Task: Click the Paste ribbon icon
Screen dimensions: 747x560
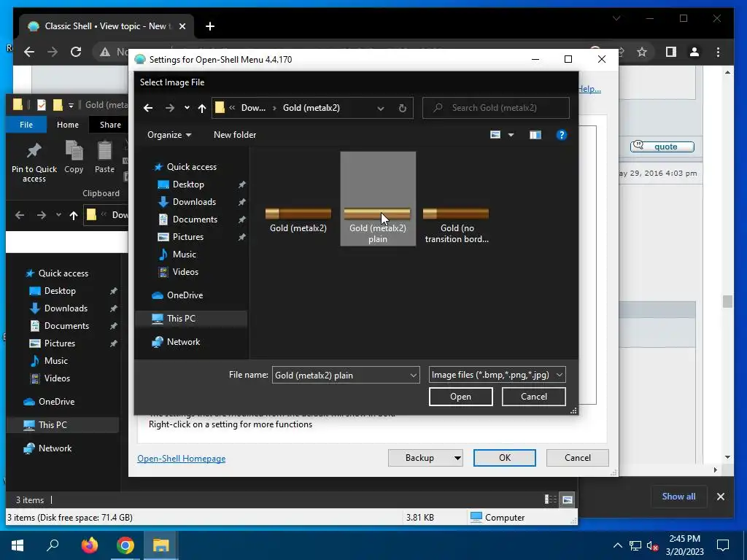Action: coord(104,157)
